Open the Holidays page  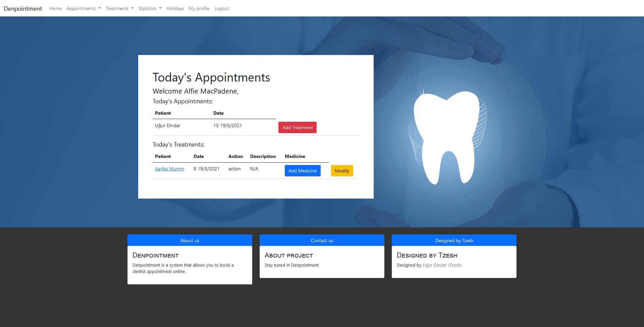175,8
